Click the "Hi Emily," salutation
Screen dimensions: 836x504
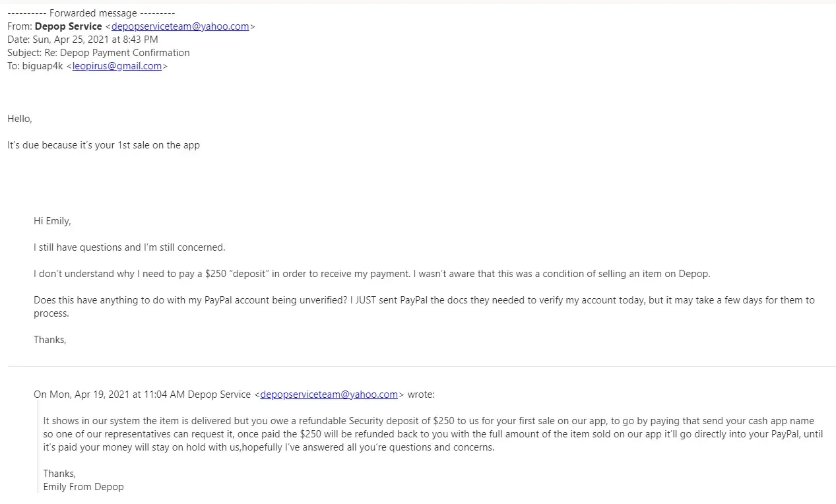(x=52, y=221)
